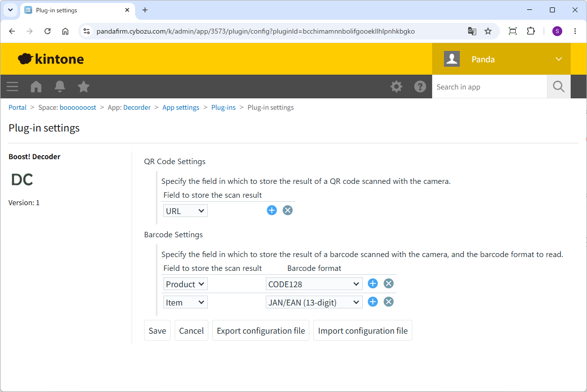
Task: Click the search magnifier button
Action: coord(559,87)
